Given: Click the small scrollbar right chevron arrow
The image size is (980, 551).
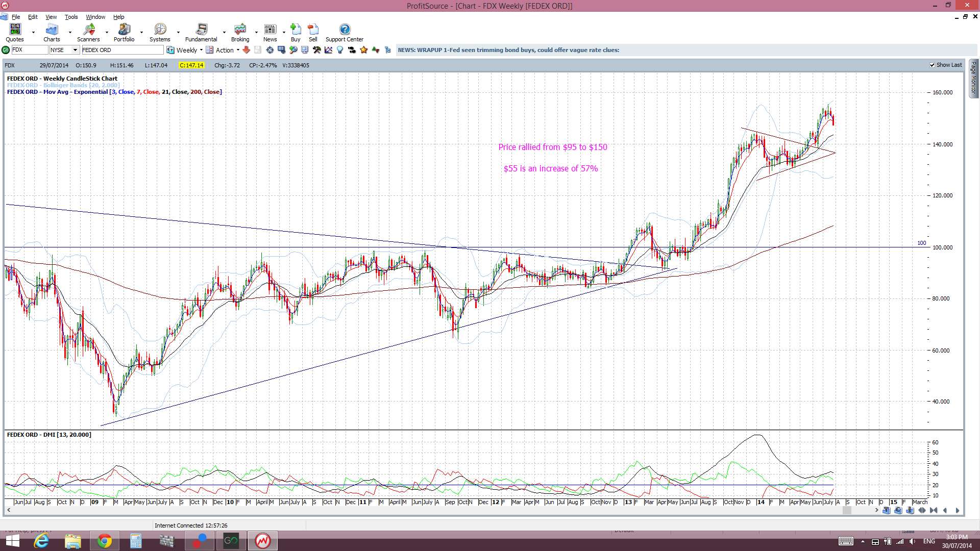Looking at the screenshot, I should click(x=877, y=510).
